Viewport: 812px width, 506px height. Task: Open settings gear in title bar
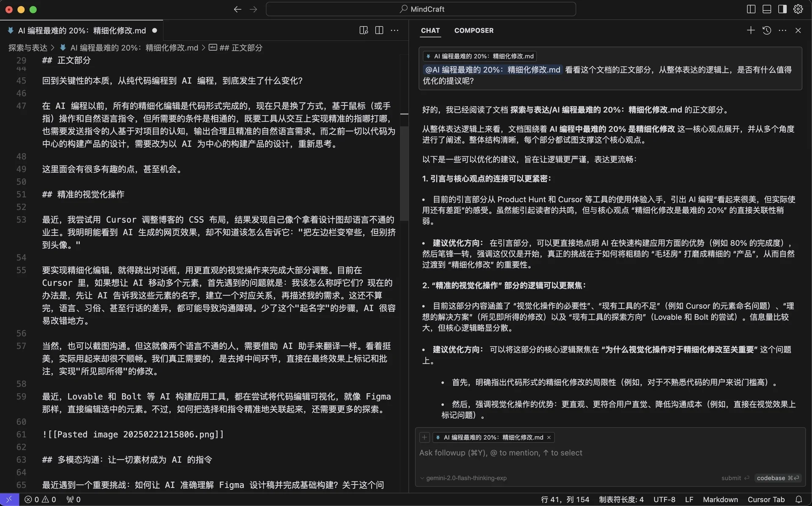(798, 9)
